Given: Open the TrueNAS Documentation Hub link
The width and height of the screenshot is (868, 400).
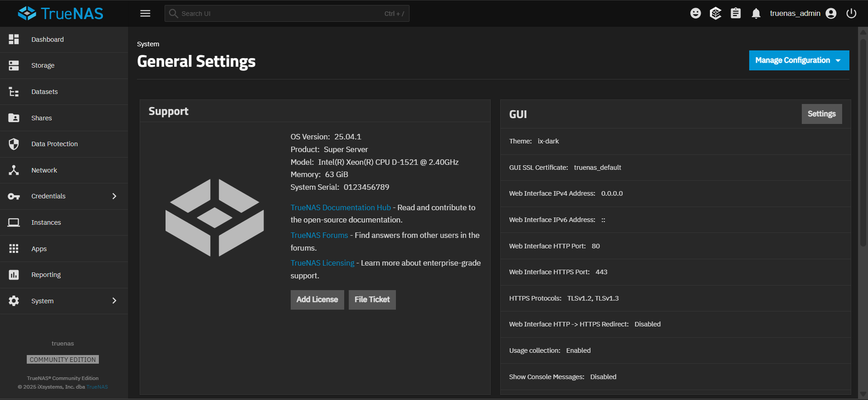Looking at the screenshot, I should click(x=341, y=207).
